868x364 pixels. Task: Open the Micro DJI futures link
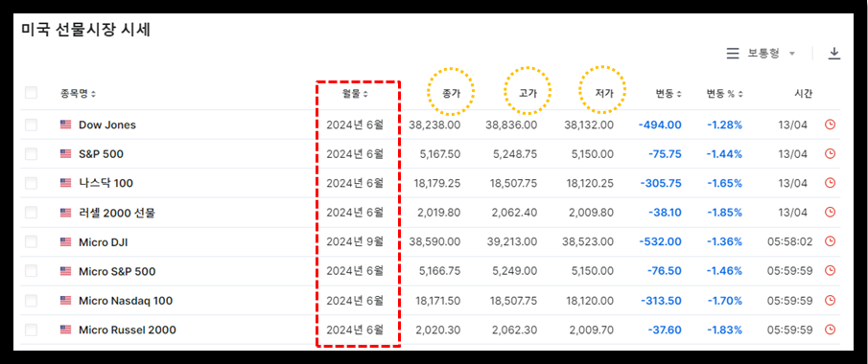click(104, 241)
